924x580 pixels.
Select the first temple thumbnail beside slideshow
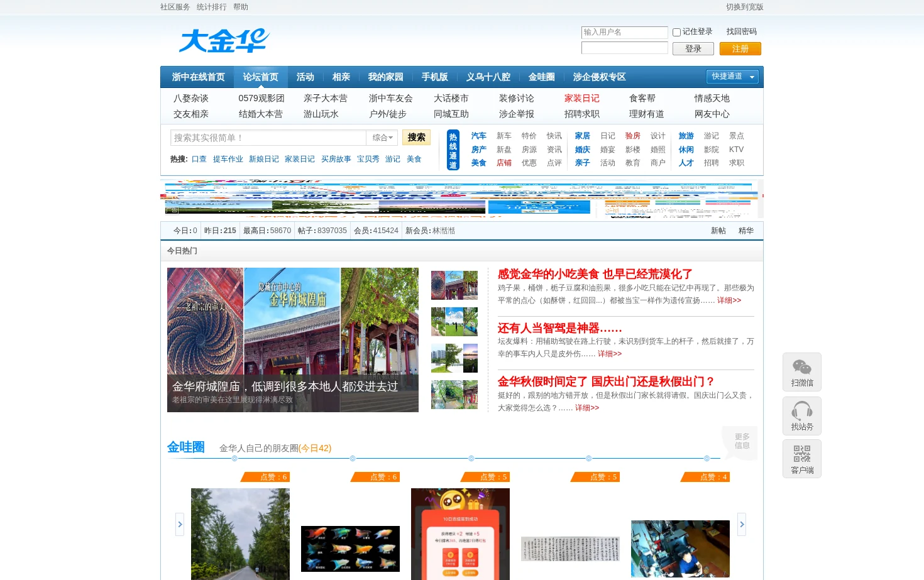(x=454, y=285)
